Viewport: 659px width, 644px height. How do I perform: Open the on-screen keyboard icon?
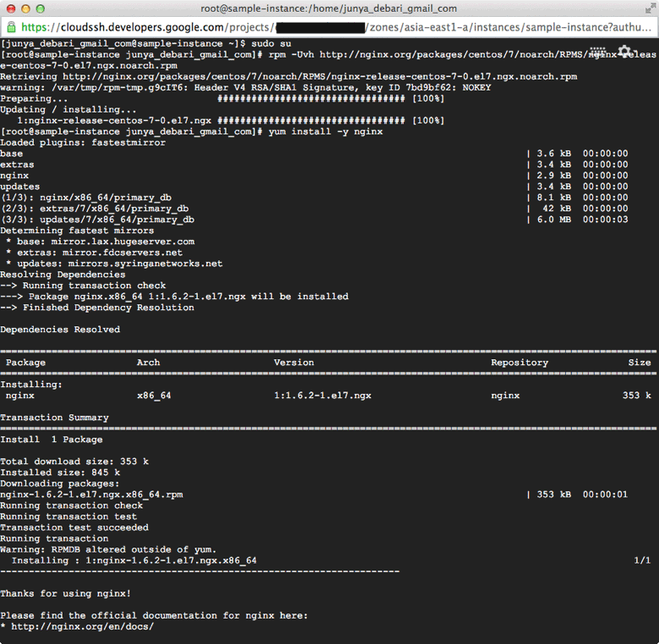coord(597,52)
